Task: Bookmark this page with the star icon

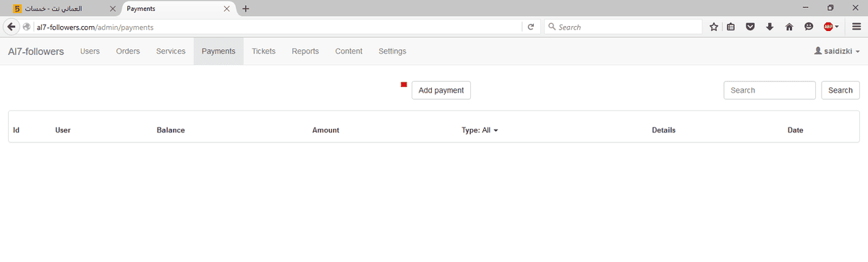Action: point(714,27)
